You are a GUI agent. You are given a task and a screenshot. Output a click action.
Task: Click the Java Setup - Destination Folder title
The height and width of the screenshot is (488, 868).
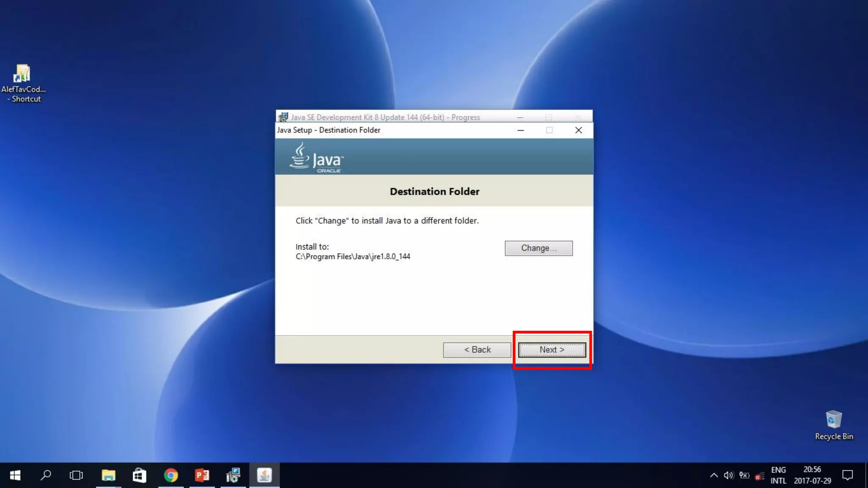(328, 130)
